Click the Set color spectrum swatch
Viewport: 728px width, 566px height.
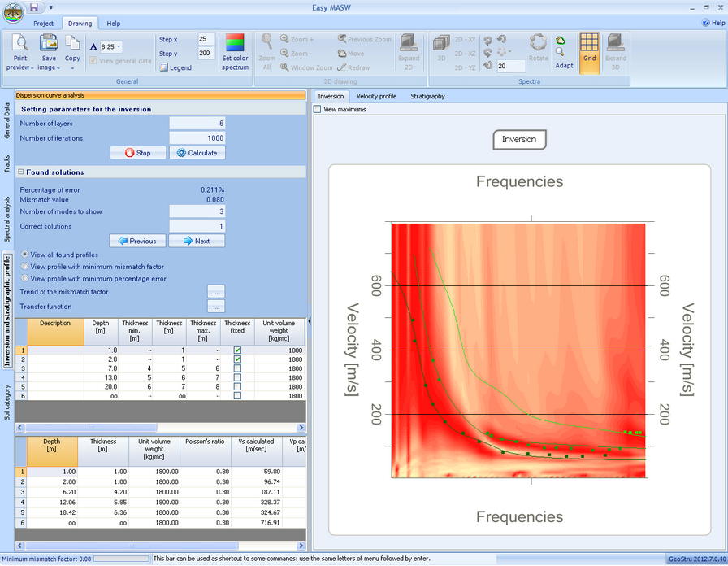[235, 44]
